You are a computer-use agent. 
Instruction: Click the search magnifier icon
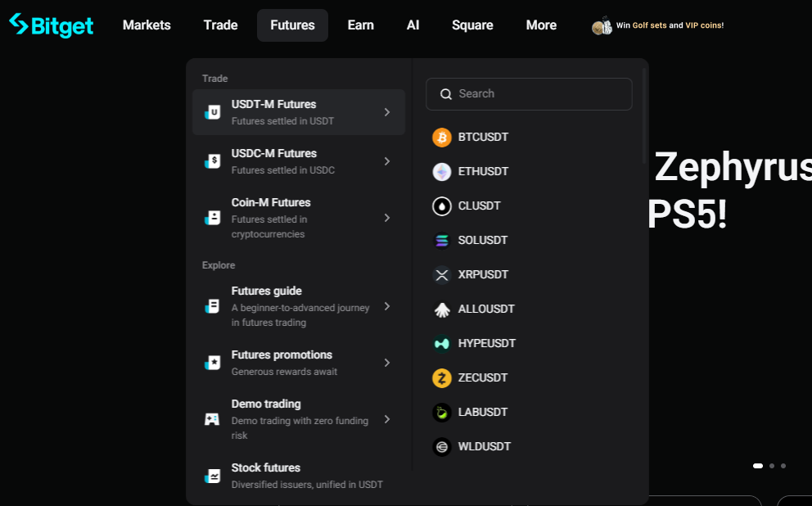coord(446,93)
